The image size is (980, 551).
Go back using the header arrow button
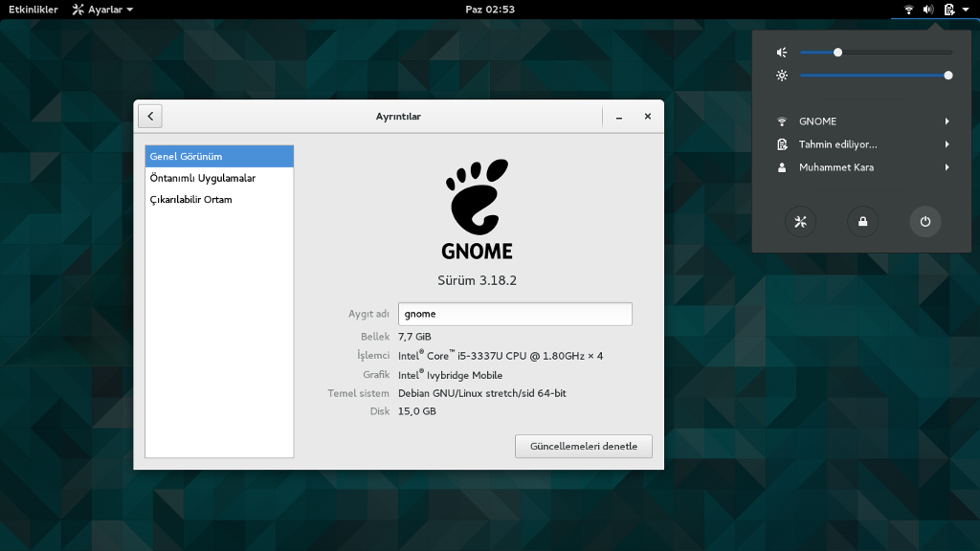pos(150,116)
